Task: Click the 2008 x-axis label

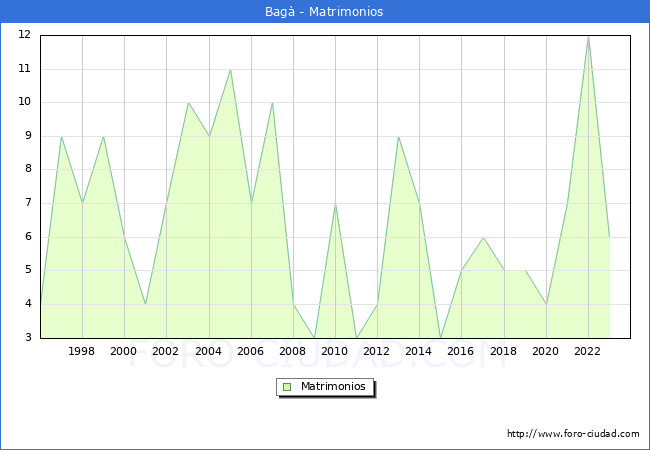Action: (293, 351)
